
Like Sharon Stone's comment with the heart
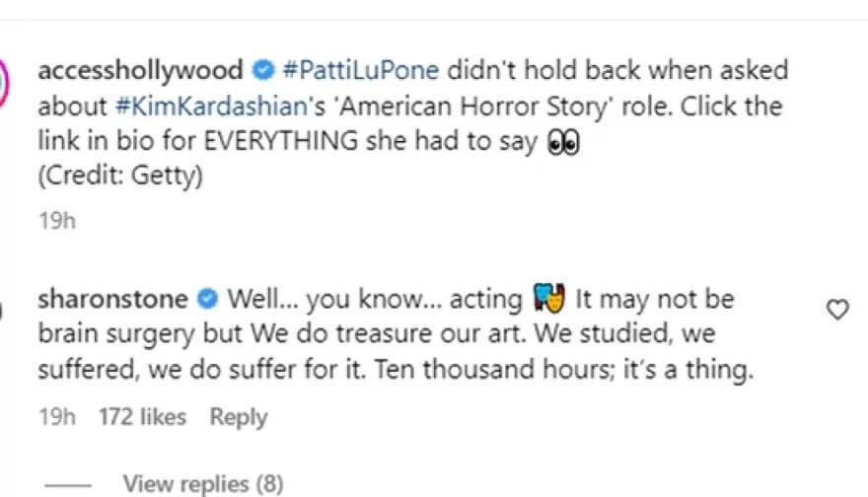[837, 311]
